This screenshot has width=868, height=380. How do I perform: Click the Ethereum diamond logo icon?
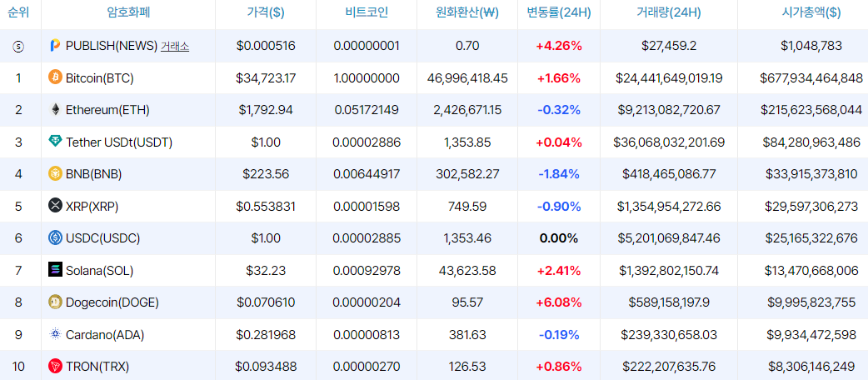[x=55, y=110]
